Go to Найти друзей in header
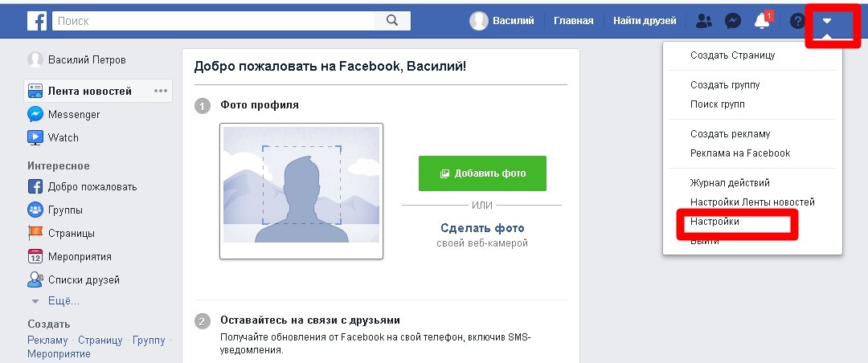The height and width of the screenshot is (363, 868). coord(645,21)
